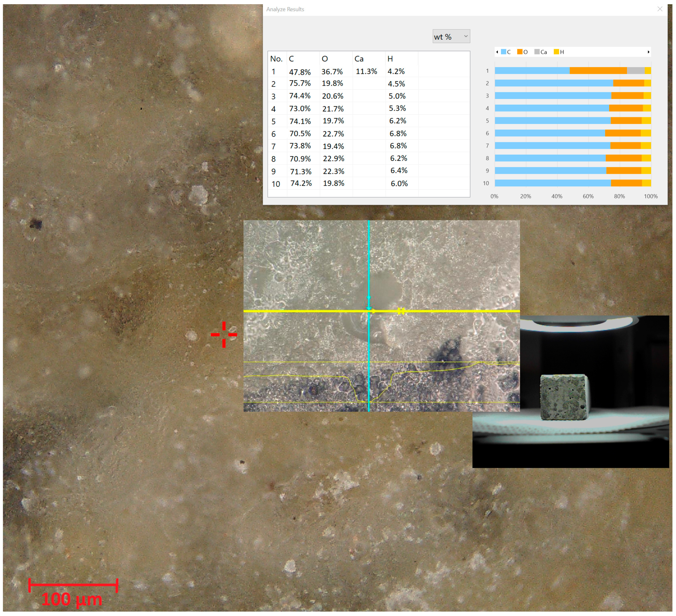Open the wt % unit dropdown

coord(451,37)
